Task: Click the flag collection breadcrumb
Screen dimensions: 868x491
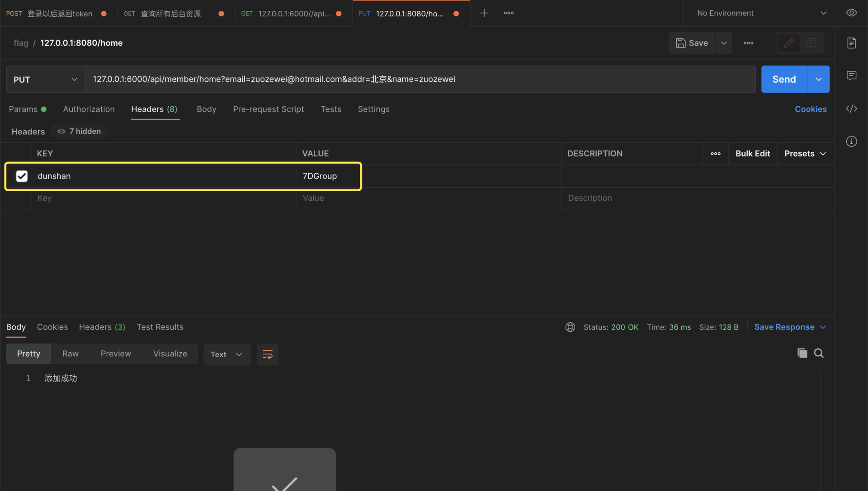Action: click(21, 43)
